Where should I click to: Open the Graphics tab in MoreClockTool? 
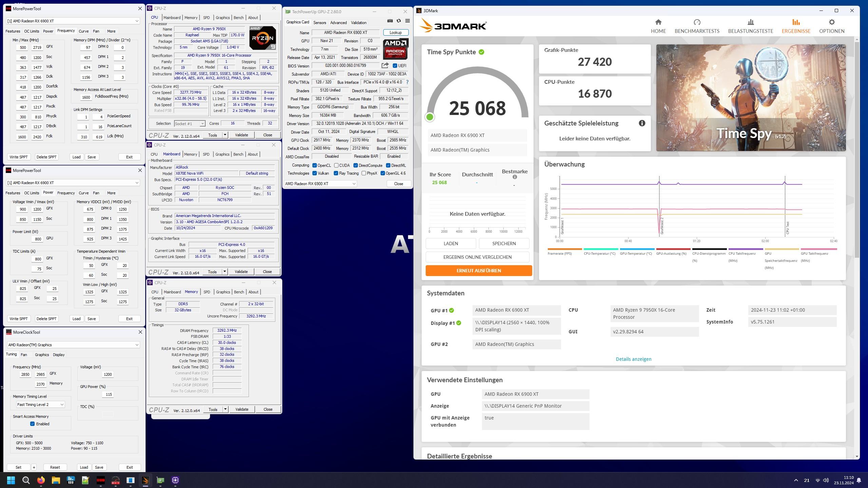tap(42, 355)
